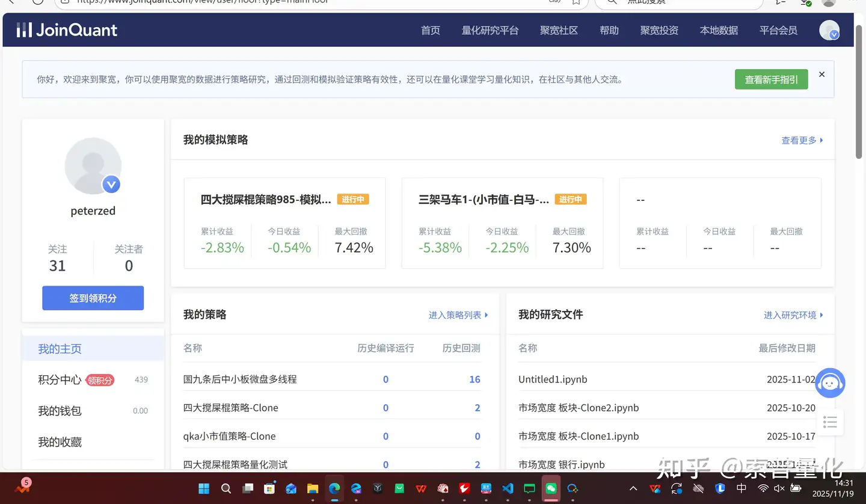
Task: Click the JoinQuant logo in the header
Action: point(67,30)
